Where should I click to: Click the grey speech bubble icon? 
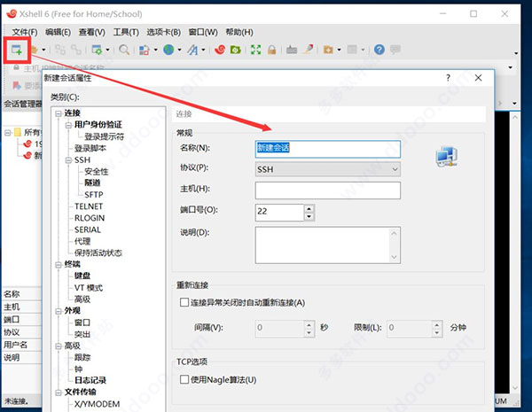(x=395, y=50)
